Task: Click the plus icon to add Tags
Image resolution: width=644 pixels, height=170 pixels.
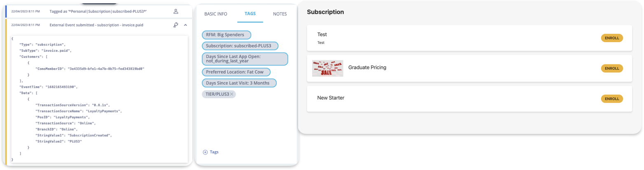Action: (205, 152)
